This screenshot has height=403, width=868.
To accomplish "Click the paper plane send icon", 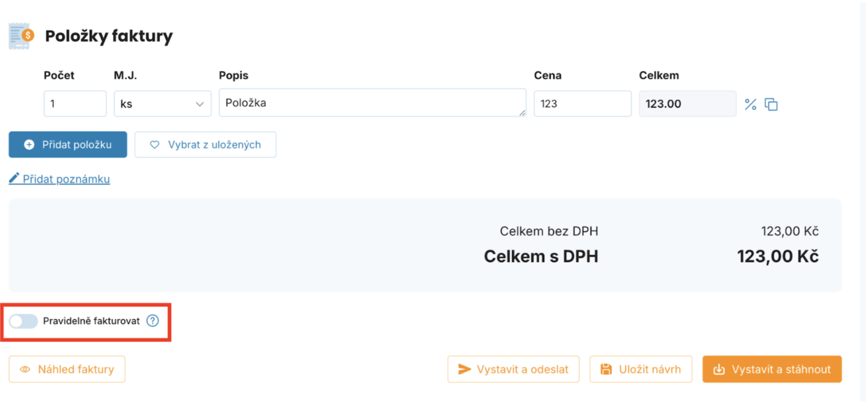I will [x=464, y=369].
